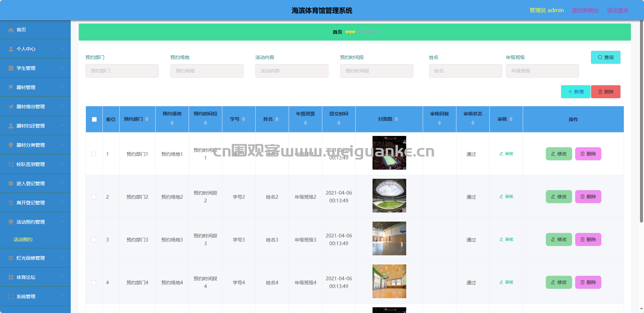Expand the 校队签到管理 menu chevron
This screenshot has height=313, width=644.
click(x=63, y=164)
